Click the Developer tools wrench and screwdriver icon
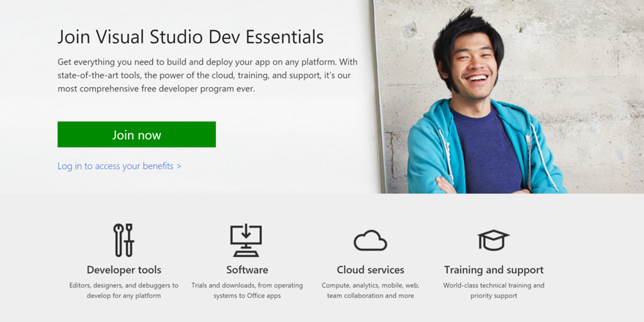The width and height of the screenshot is (644, 322). coord(124,240)
